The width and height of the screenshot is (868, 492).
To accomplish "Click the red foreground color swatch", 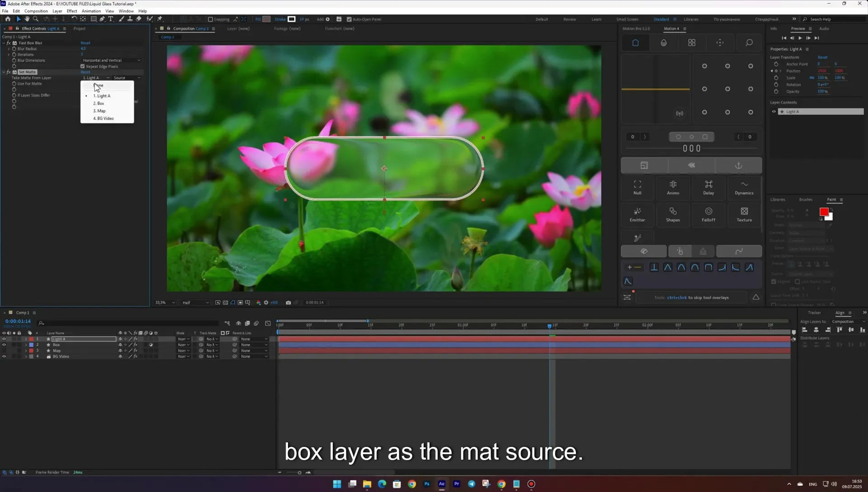I will (x=824, y=212).
